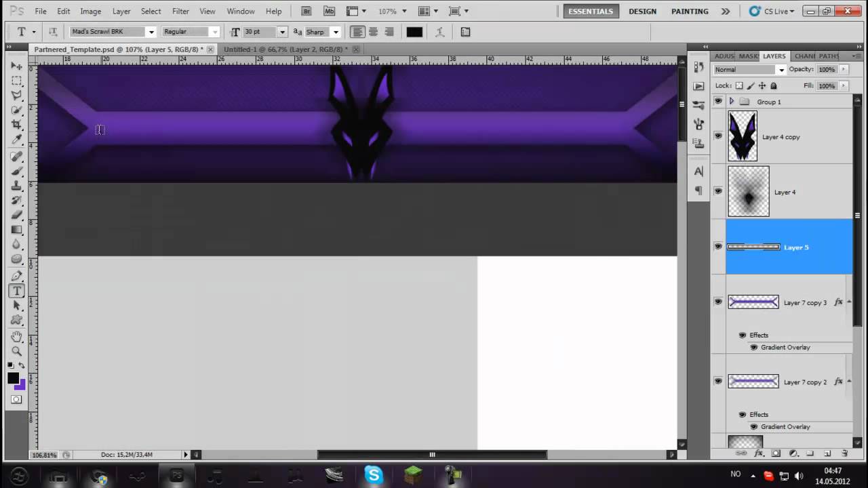Viewport: 868px width, 488px height.
Task: Select the Pen tool
Action: click(x=16, y=276)
